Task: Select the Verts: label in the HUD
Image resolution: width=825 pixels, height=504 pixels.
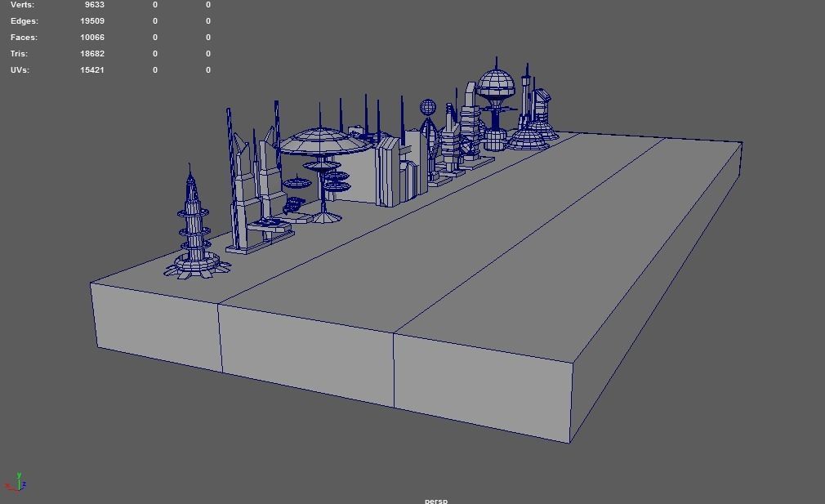Action: [x=22, y=4]
